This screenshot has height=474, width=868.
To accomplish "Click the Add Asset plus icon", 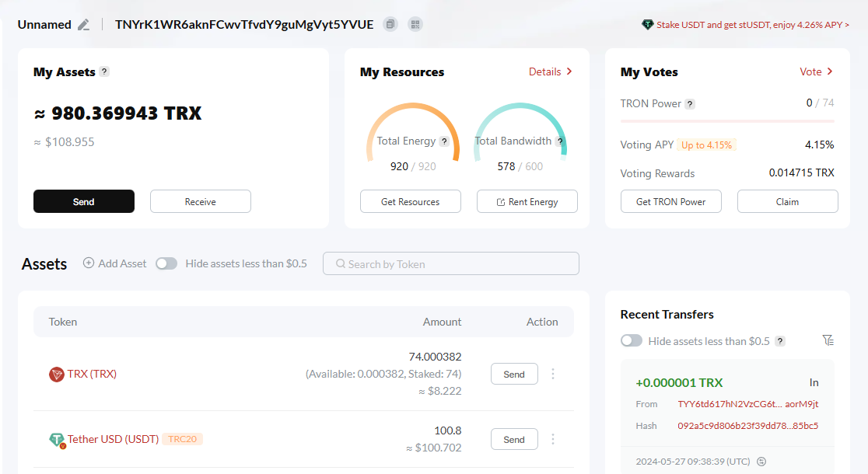I will point(89,263).
